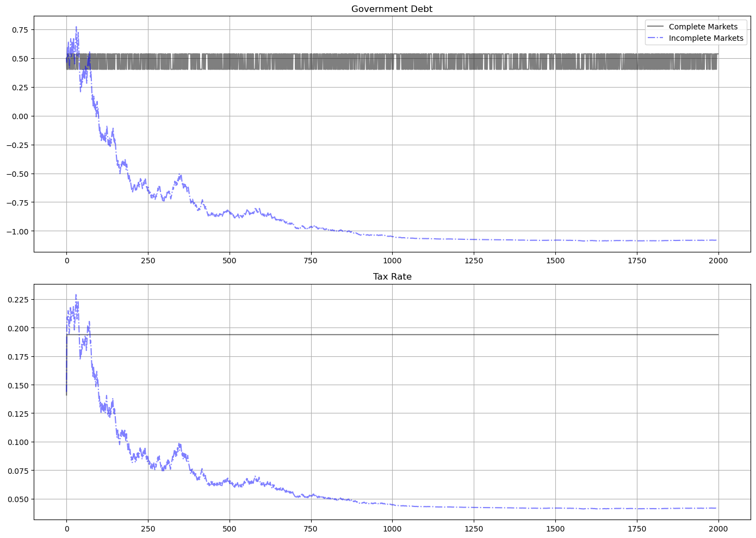Click the 1750 x-axis tick under Government Debt plot
756x538 pixels.
[637, 261]
